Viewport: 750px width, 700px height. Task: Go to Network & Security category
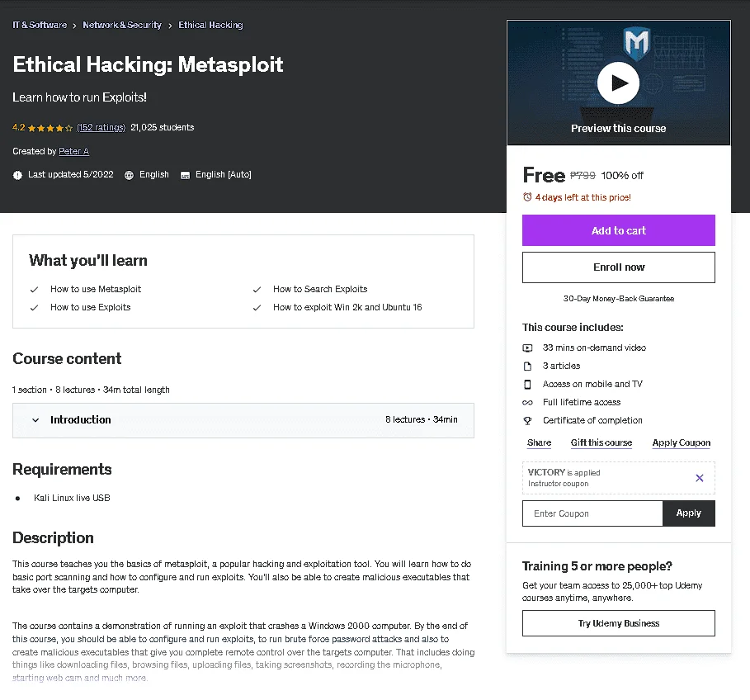click(x=122, y=25)
